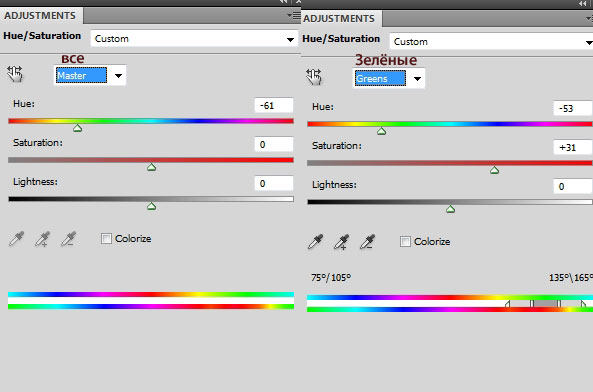Pick the subtract-from-sample eyedropper in Greens panel

click(x=368, y=242)
